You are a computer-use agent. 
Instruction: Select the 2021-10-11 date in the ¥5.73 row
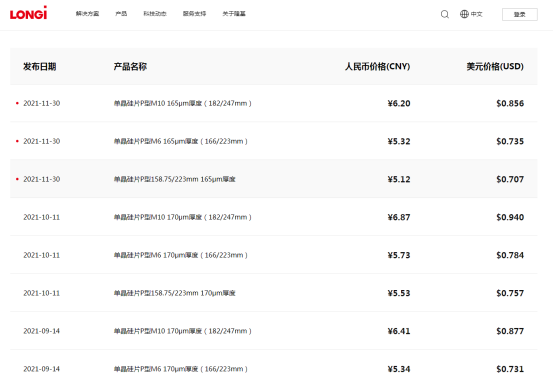tap(42, 255)
